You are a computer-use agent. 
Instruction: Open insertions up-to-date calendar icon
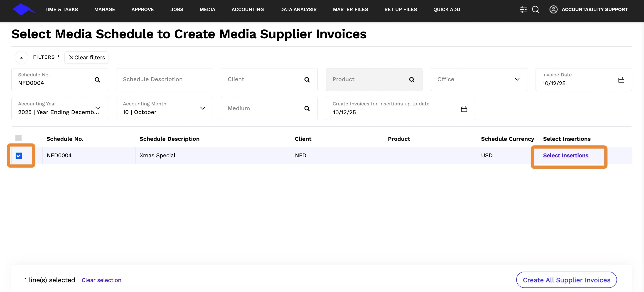pyautogui.click(x=464, y=109)
